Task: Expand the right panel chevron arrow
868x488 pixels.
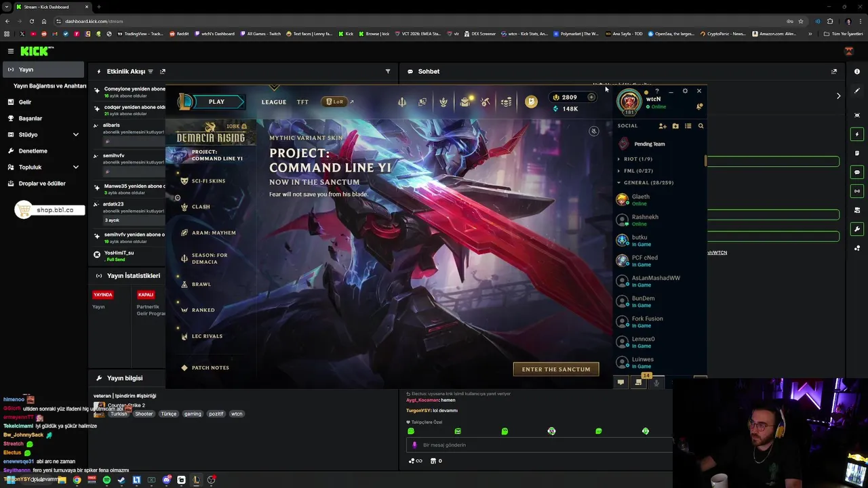Action: coord(838,96)
